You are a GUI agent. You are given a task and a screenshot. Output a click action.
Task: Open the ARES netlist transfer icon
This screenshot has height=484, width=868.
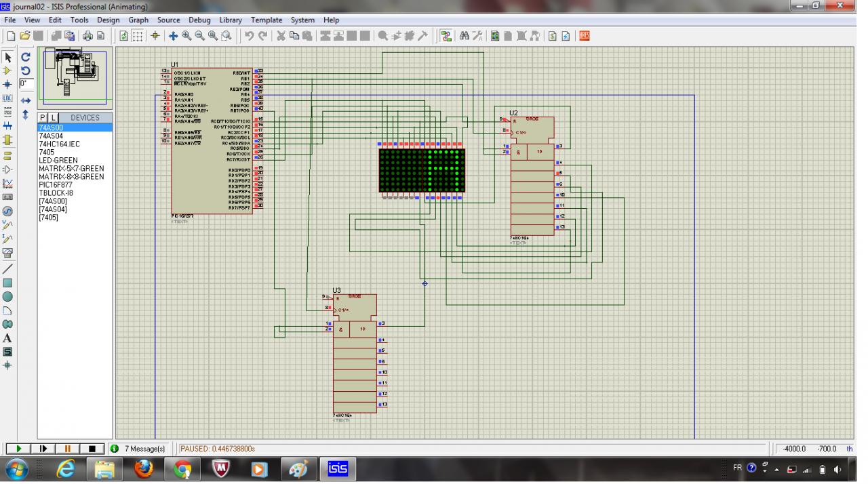(584, 36)
